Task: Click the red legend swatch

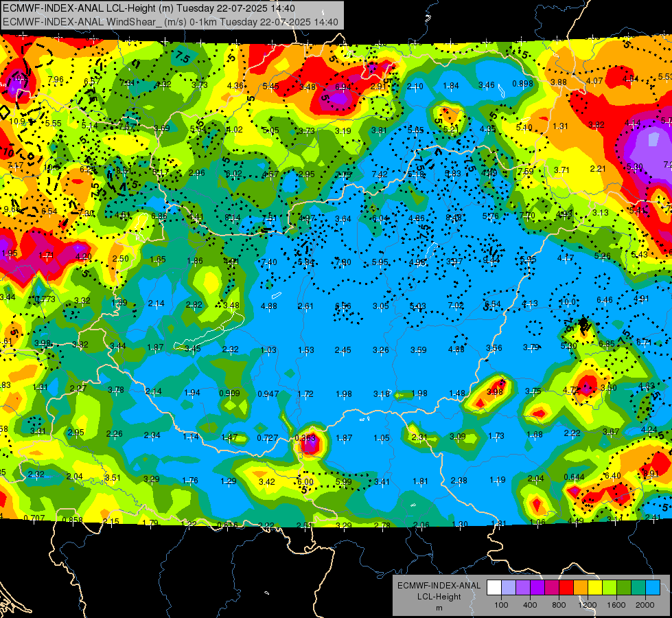Action: (x=566, y=588)
